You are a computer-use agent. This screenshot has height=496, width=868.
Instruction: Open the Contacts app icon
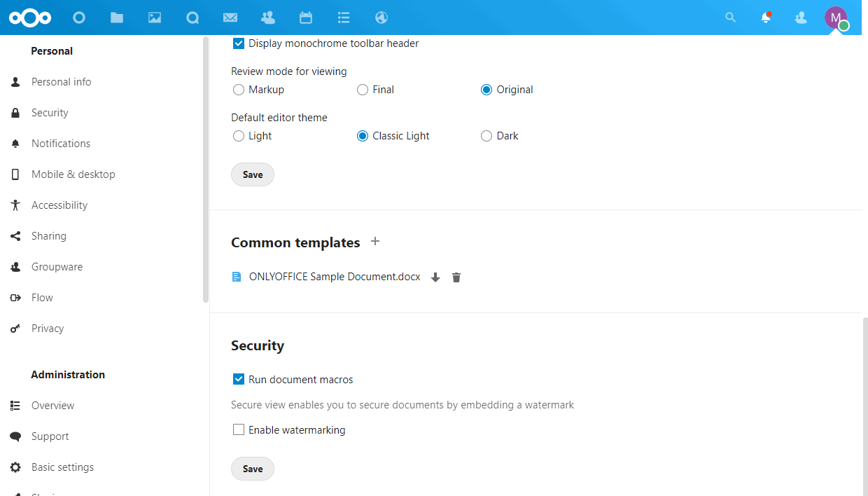pos(267,18)
